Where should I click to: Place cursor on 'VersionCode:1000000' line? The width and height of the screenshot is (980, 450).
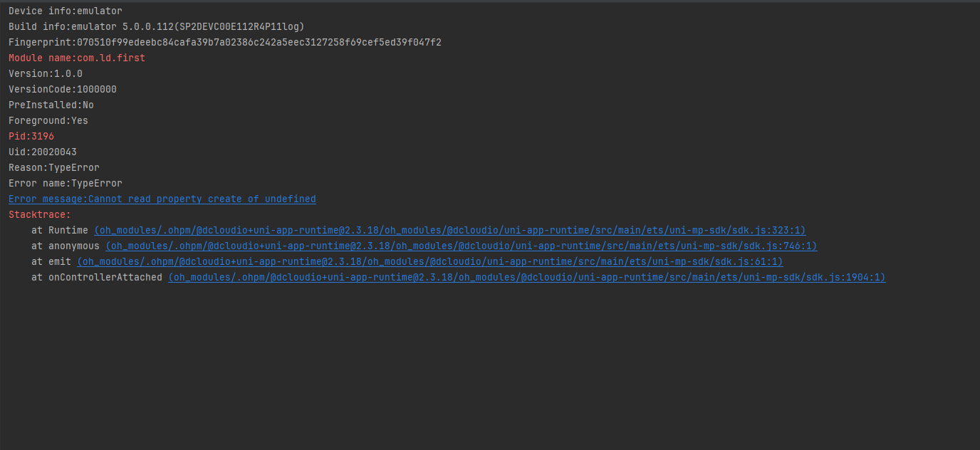(63, 89)
